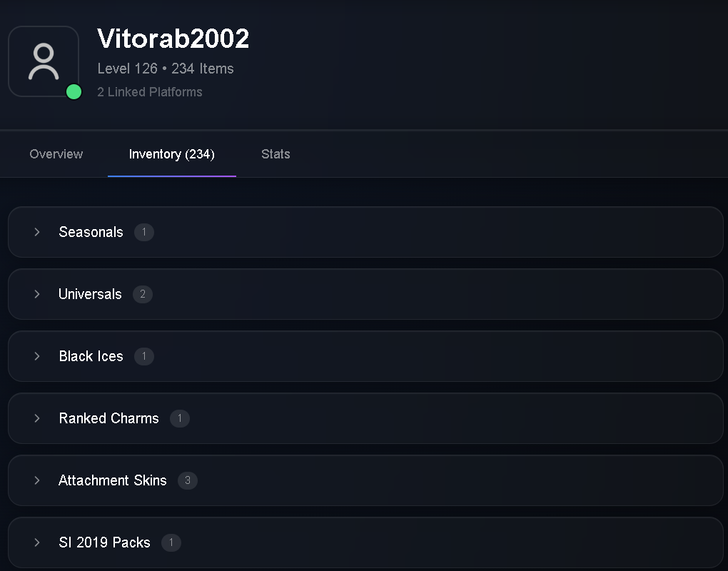Expand the Attachment Skins chevron

[x=37, y=480]
